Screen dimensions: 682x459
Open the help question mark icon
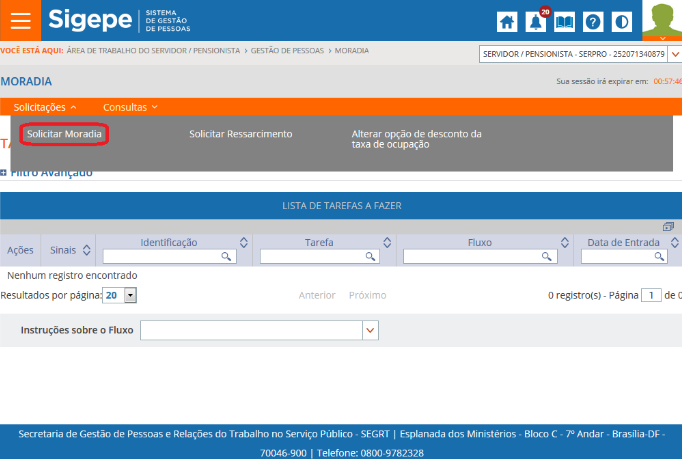tap(593, 22)
